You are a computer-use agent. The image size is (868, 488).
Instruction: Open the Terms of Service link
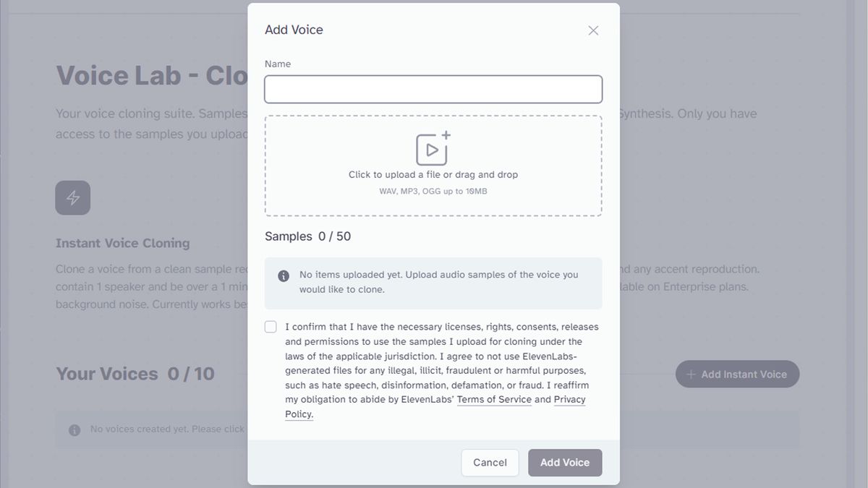click(494, 400)
